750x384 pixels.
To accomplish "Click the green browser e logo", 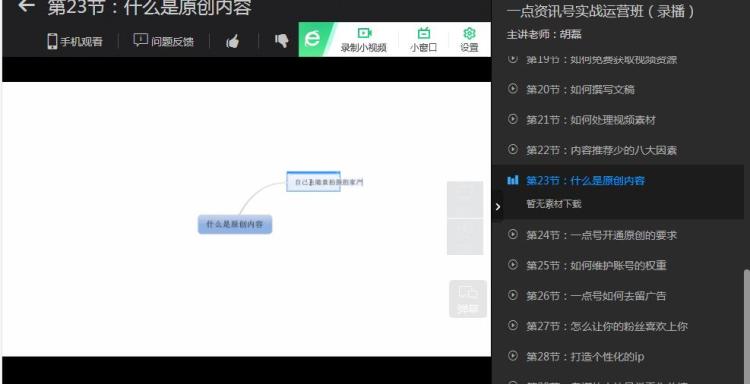I will click(313, 39).
